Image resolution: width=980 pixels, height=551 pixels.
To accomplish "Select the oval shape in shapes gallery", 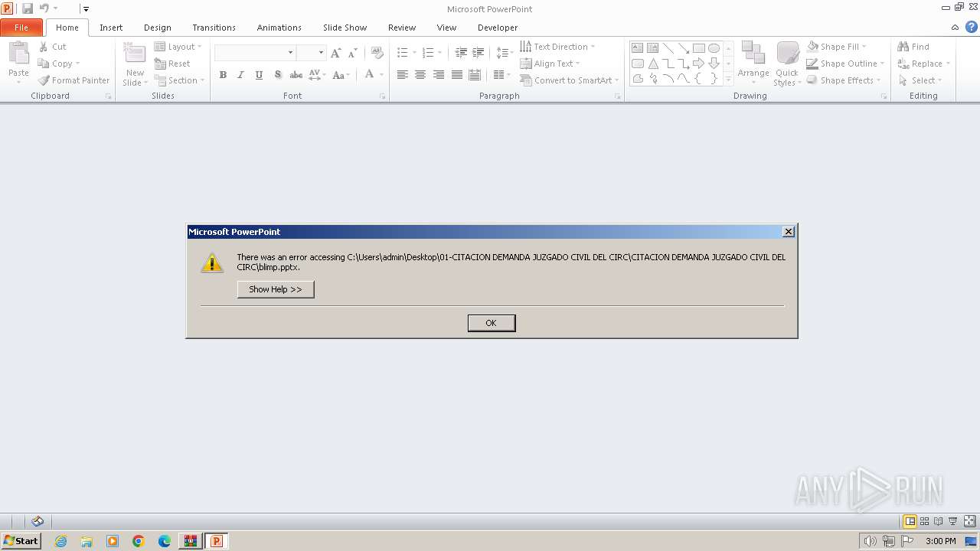I will (x=714, y=47).
